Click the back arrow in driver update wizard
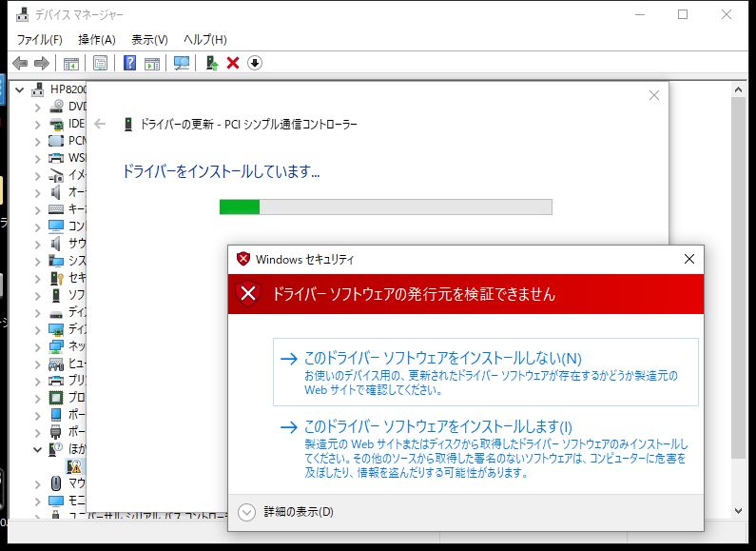This screenshot has height=551, width=756. coord(100,124)
